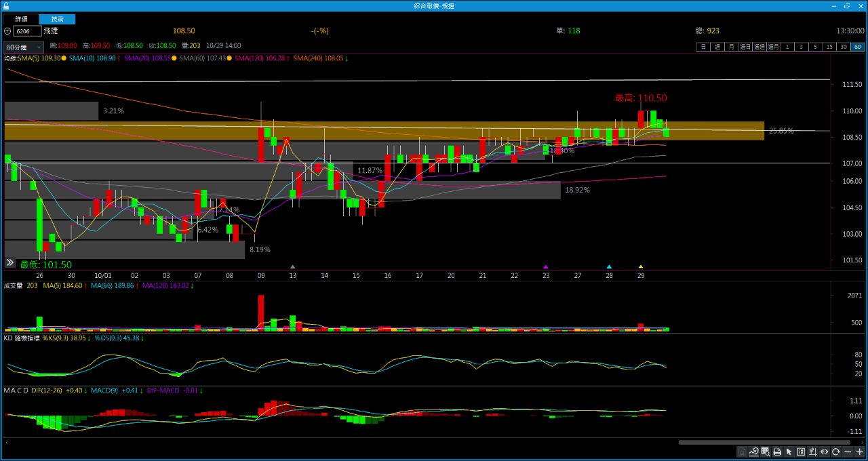Viewport: 868px width, 461px height.
Task: Click the printer icon to print chart
Action: click(x=777, y=452)
